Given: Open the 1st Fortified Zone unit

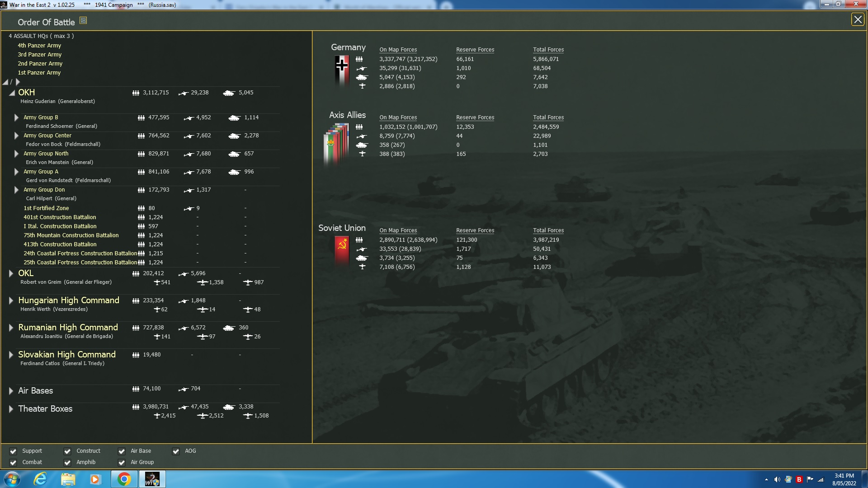Looking at the screenshot, I should (46, 208).
